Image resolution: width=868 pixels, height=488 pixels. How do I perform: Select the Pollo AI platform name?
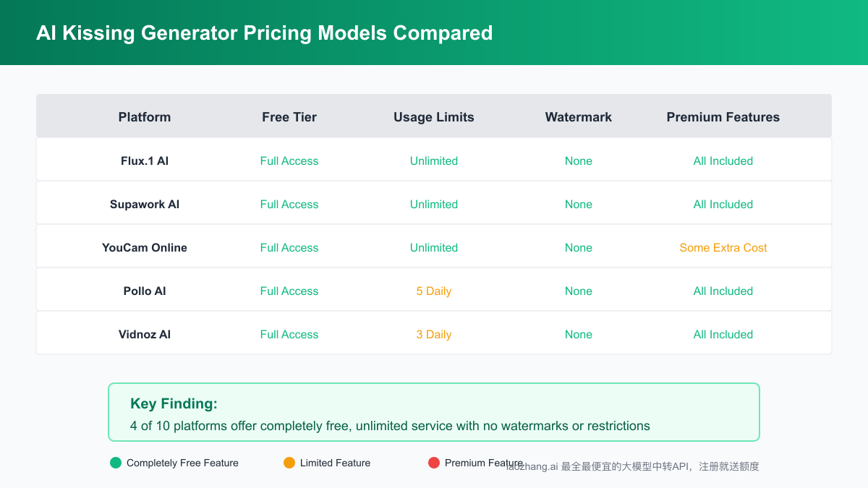pos(145,291)
